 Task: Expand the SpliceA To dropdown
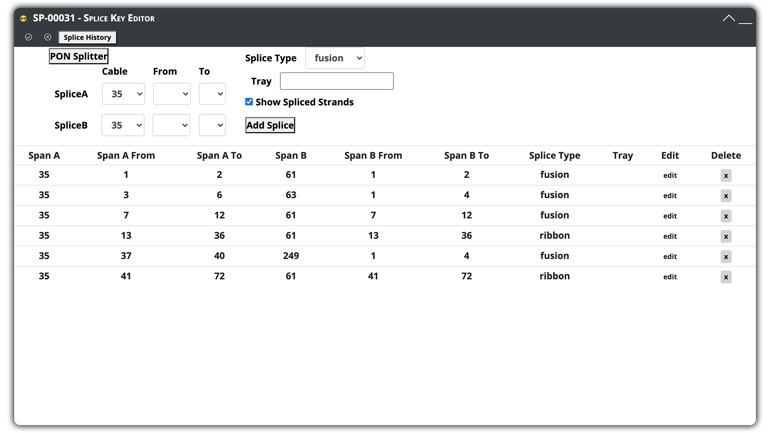[x=212, y=94]
